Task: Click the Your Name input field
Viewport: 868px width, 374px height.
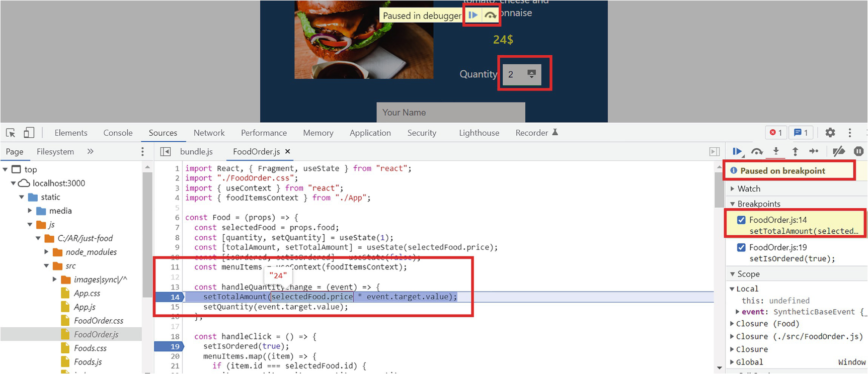Action: coord(450,113)
